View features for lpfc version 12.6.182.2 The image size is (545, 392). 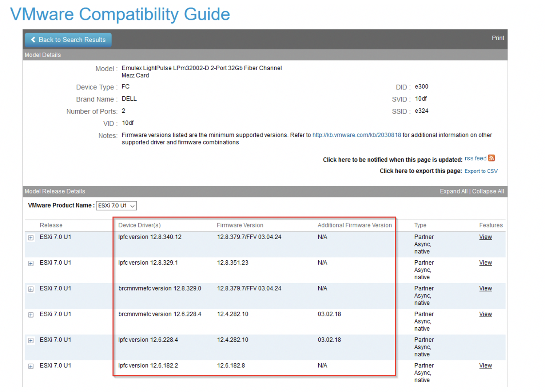point(485,365)
